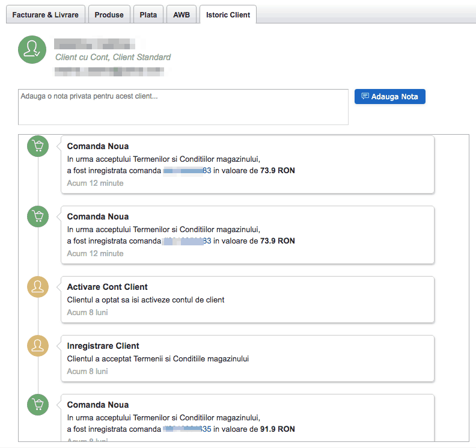476x448 pixels.
Task: Click the Inregistrare Client user icon
Action: point(38,346)
